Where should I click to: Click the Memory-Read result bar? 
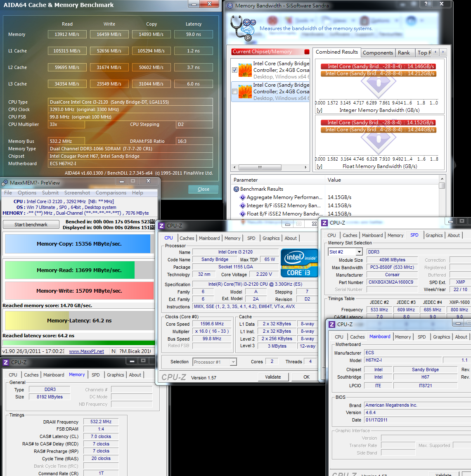(79, 270)
